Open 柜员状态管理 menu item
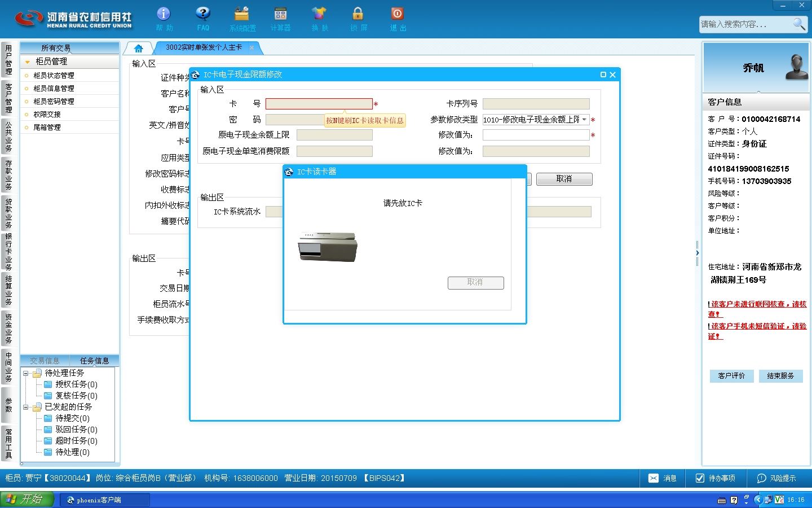The image size is (812, 508). (54, 75)
